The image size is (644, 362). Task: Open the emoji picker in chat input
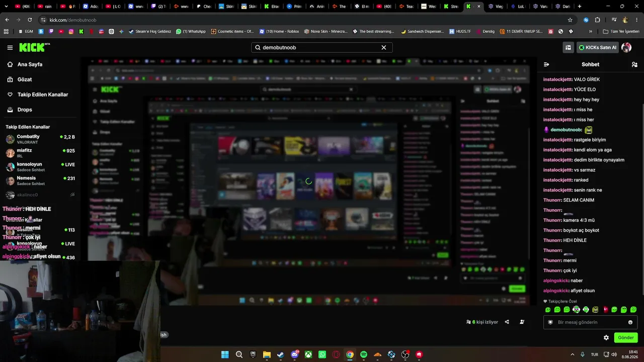pyautogui.click(x=630, y=322)
